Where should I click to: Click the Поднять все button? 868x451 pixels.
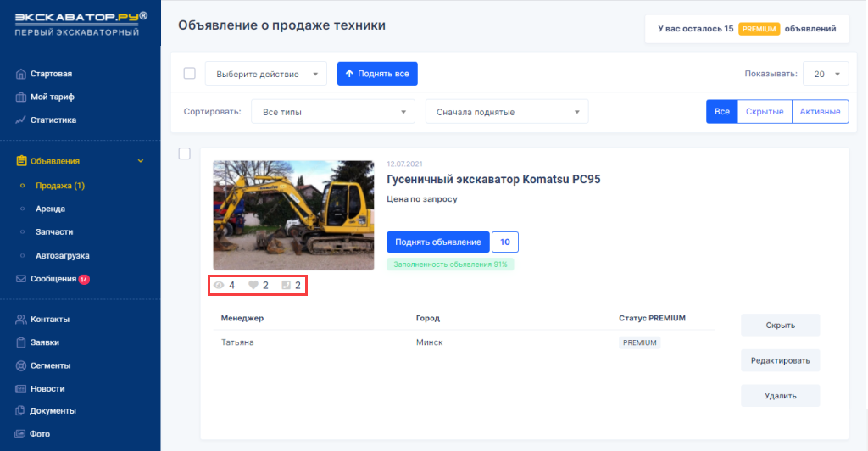(377, 74)
